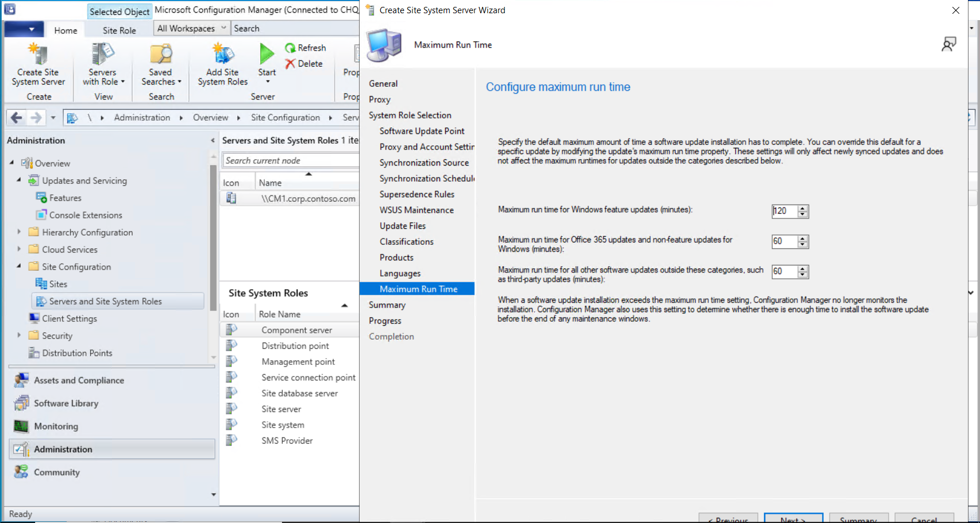Click the global Search box beside All Workspaces

[x=295, y=28]
